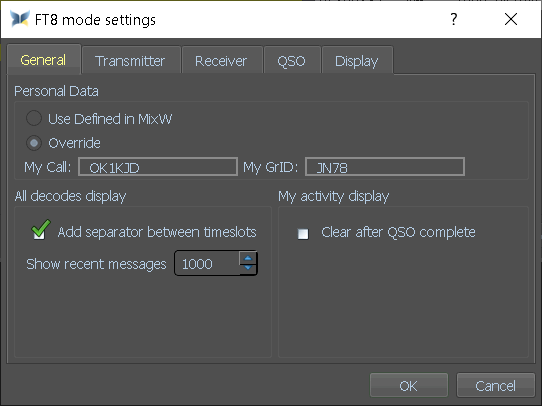
Task: Click the MixW butterfly app icon
Action: [20, 19]
